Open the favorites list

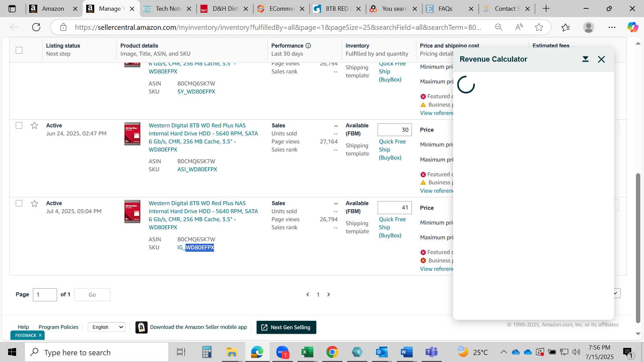coord(566,27)
